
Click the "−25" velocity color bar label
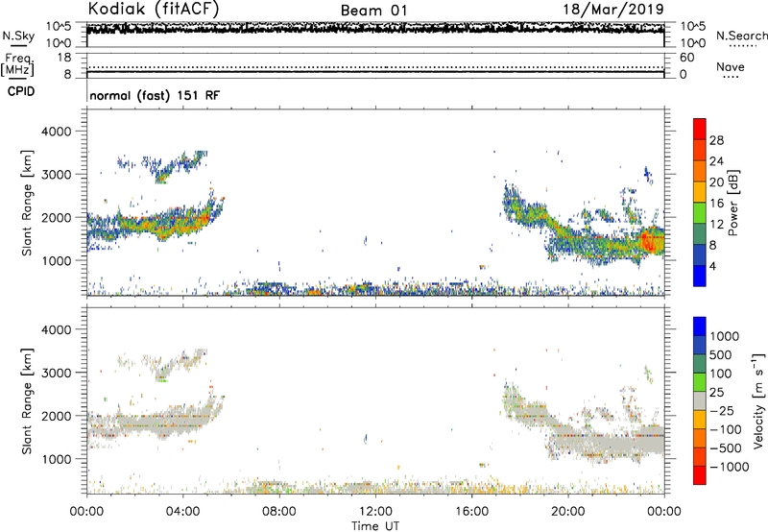[721, 410]
